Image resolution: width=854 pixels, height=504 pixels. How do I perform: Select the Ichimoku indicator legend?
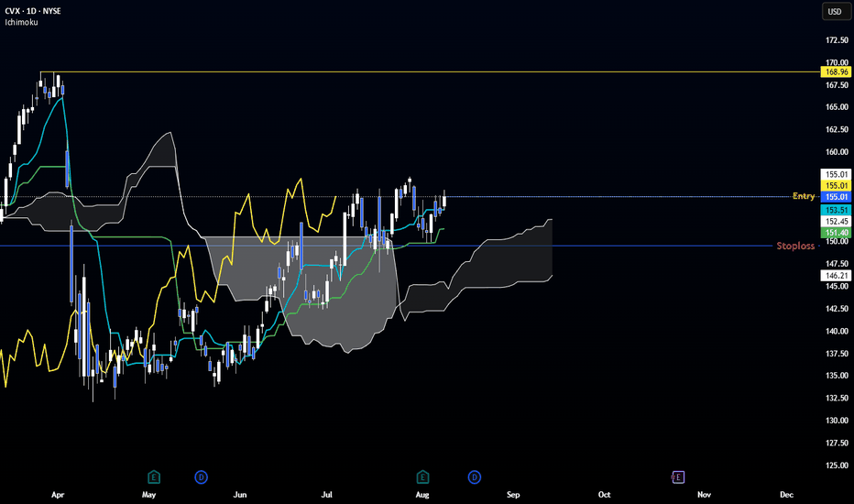pos(21,22)
